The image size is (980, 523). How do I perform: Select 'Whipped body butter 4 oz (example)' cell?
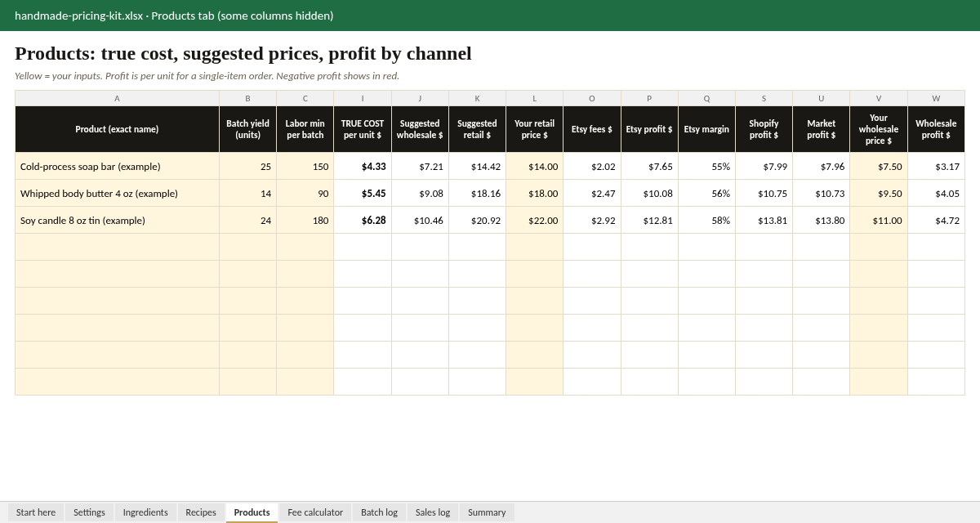117,193
